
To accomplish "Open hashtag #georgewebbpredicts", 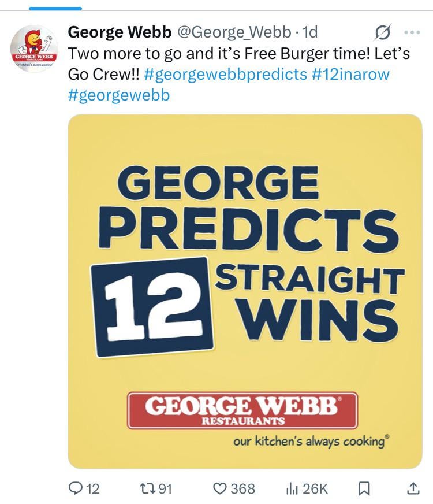I will (225, 75).
